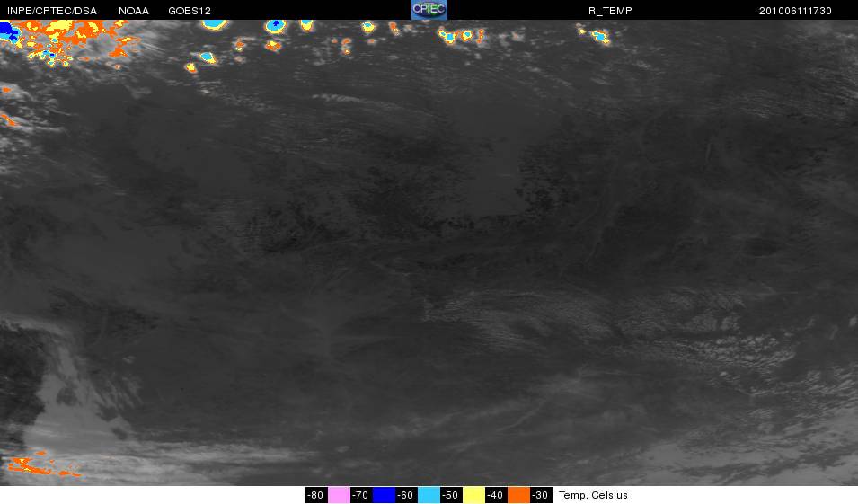
Task: Click the NOAA label in header
Action: [x=134, y=11]
